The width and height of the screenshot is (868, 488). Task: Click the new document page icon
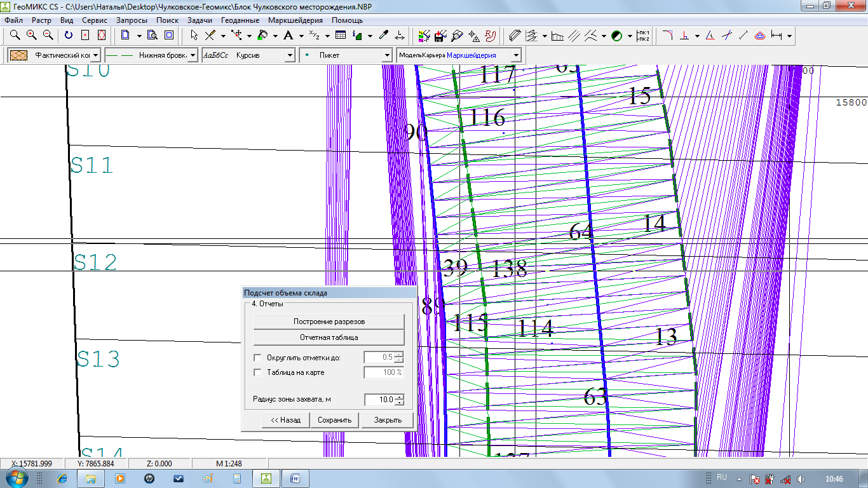click(125, 36)
